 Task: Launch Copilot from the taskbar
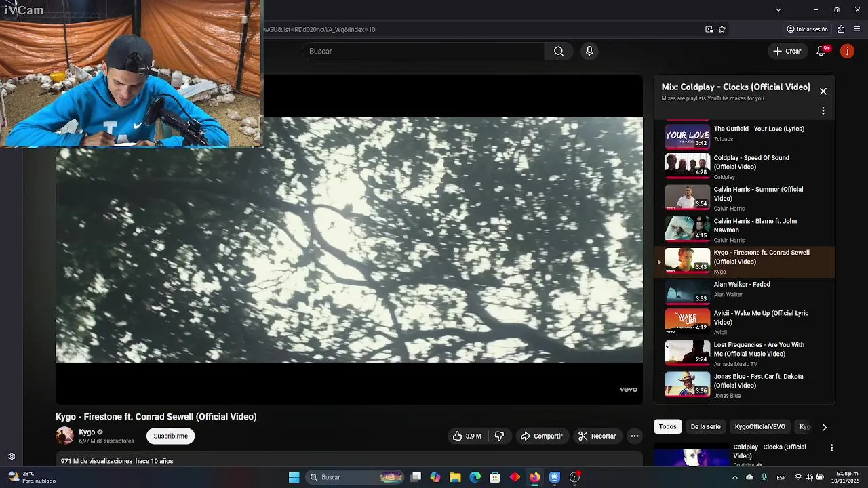coord(435,477)
